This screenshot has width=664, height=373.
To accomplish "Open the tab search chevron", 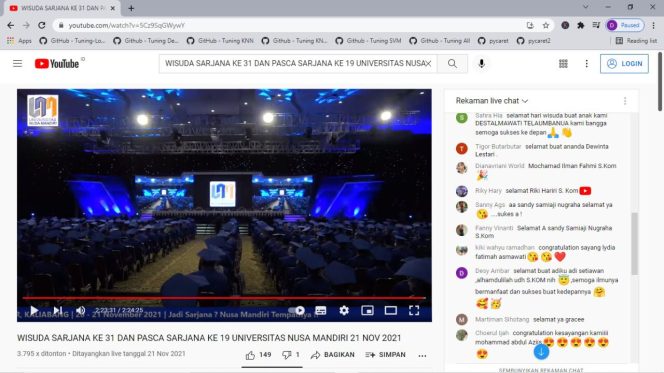I will (x=586, y=7).
